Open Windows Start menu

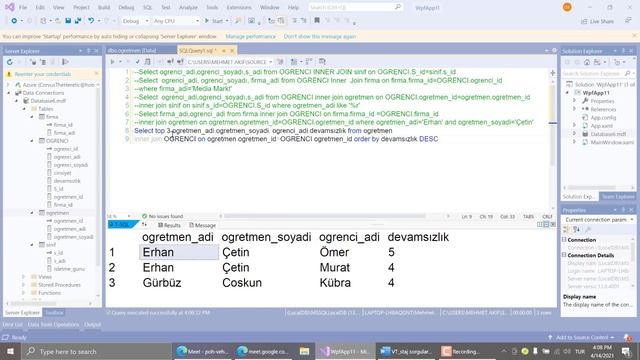pyautogui.click(x=10, y=351)
